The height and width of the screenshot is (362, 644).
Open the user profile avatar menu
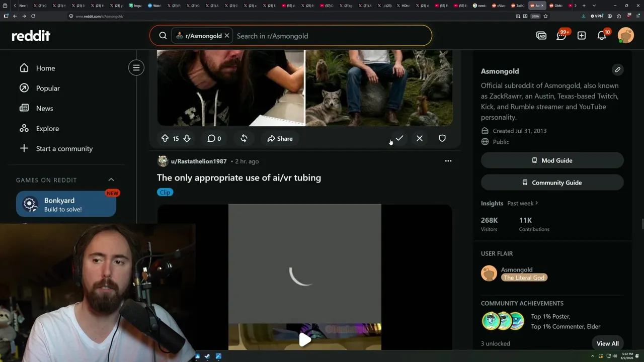click(625, 36)
